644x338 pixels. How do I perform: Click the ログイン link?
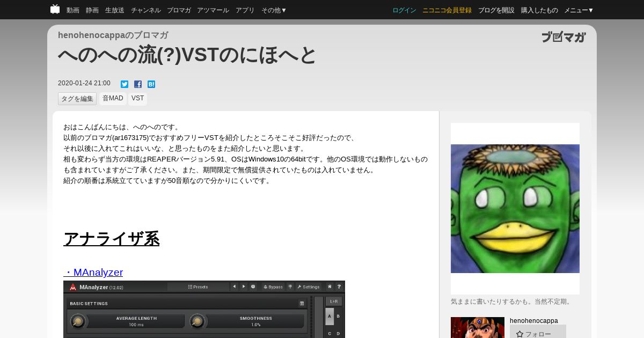click(x=404, y=10)
